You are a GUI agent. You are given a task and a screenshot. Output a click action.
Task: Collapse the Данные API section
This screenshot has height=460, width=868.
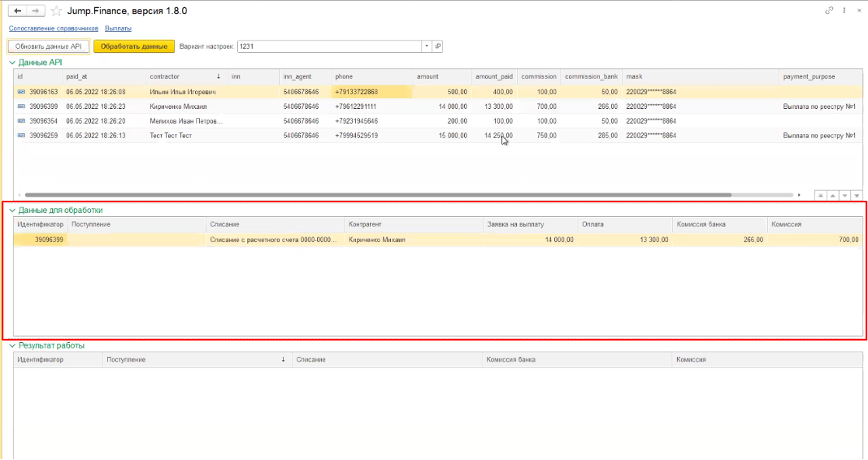[x=11, y=63]
